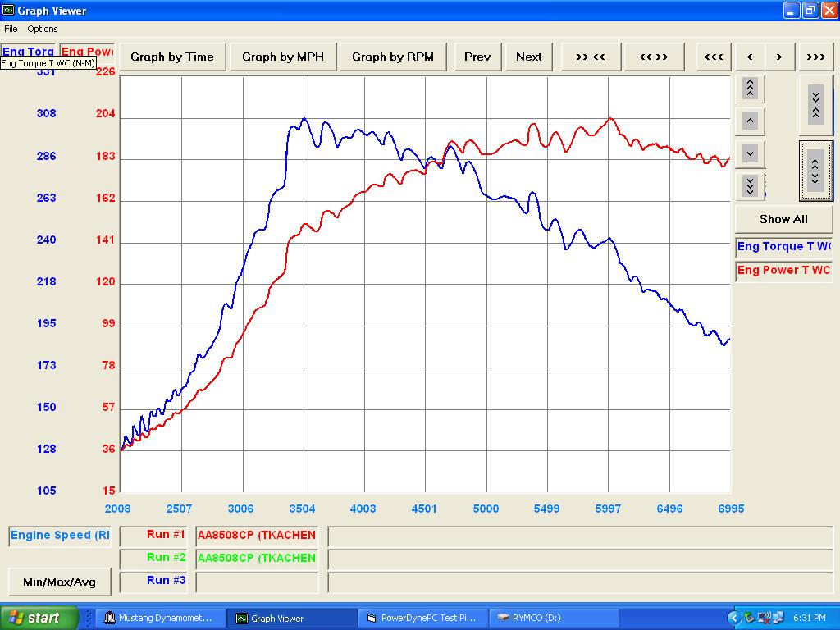Click the vertical expand arrows button
840x630 pixels.
(x=815, y=170)
